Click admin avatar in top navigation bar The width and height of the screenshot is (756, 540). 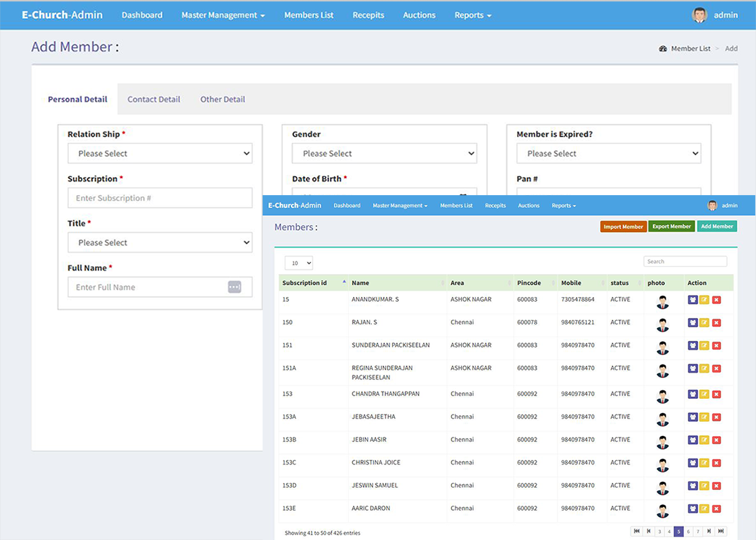(699, 15)
